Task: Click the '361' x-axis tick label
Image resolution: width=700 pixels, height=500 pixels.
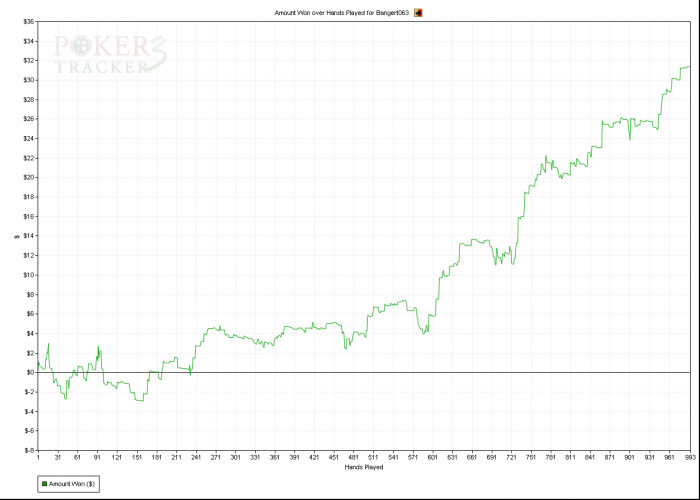Action: tap(275, 458)
